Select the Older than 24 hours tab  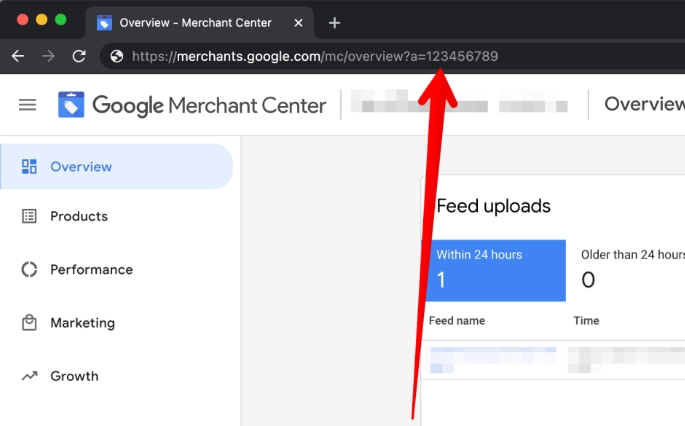click(626, 270)
